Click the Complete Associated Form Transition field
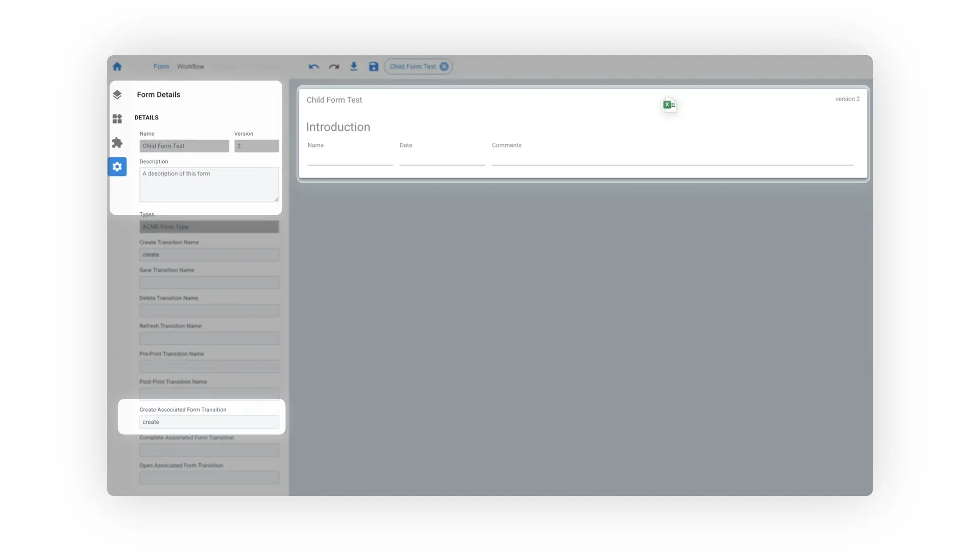Image resolution: width=980 pixels, height=551 pixels. point(209,450)
